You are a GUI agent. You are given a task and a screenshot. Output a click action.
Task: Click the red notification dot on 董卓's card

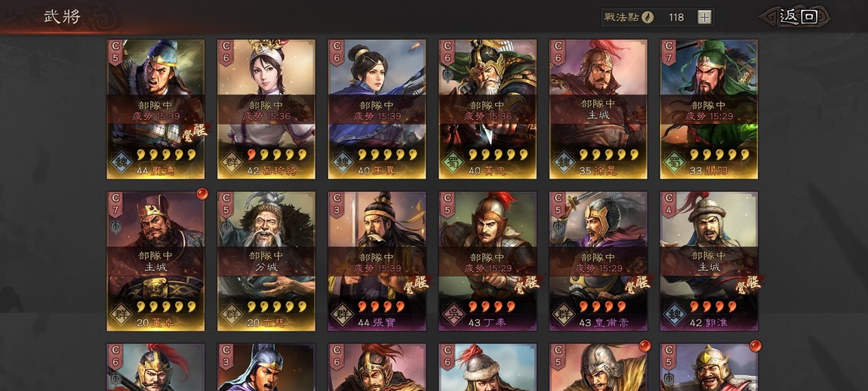(x=202, y=194)
